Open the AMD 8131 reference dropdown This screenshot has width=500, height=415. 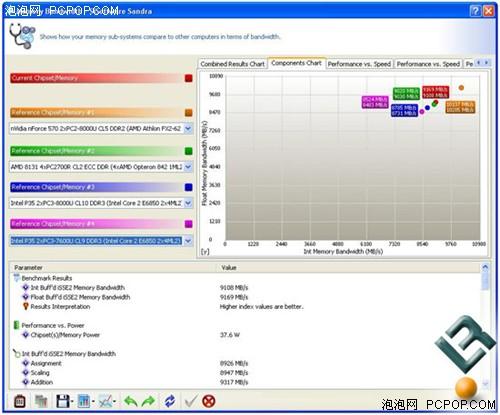(x=188, y=167)
